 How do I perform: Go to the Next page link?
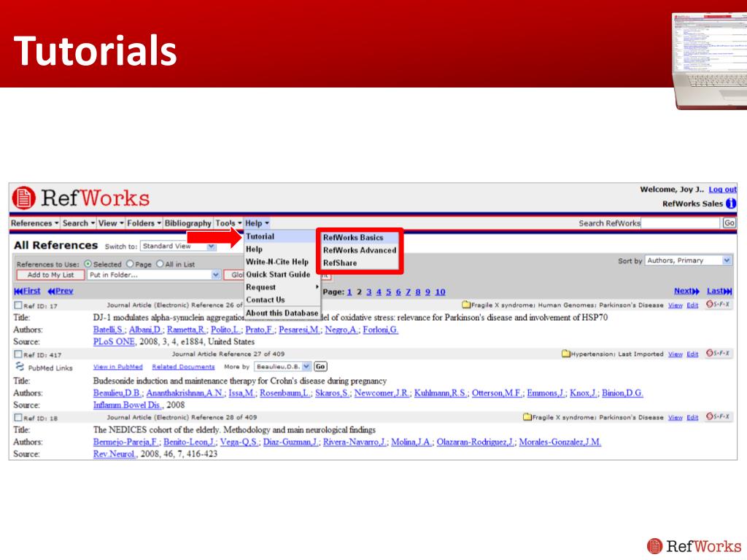(x=686, y=291)
